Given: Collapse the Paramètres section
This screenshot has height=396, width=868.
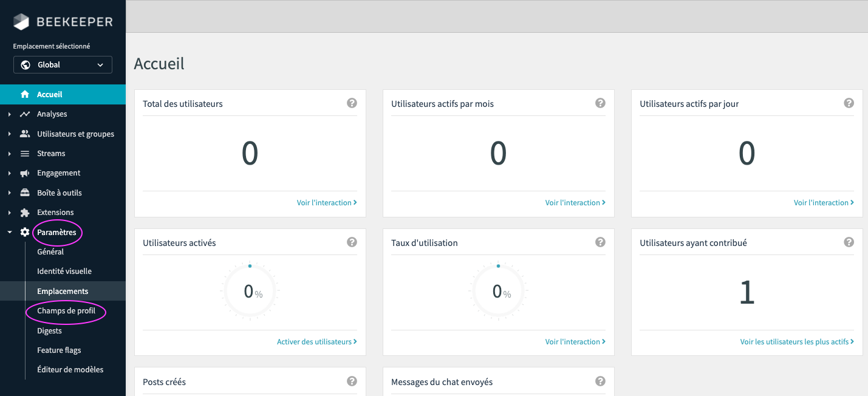Looking at the screenshot, I should 9,232.
